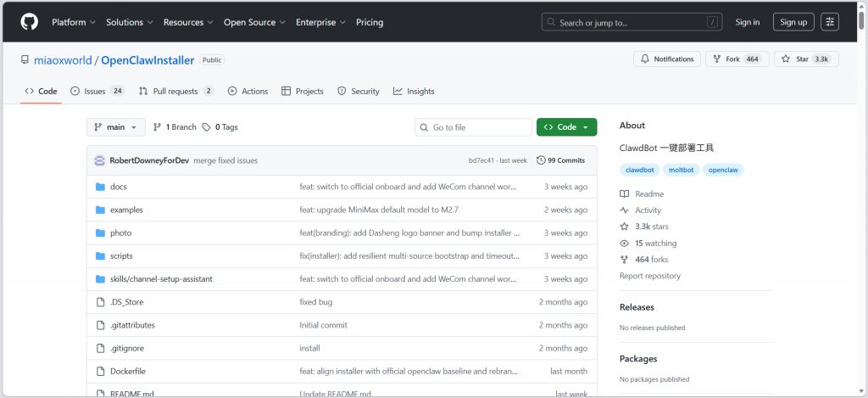868x398 pixels.
Task: Open the Releases section heading
Action: (x=637, y=307)
